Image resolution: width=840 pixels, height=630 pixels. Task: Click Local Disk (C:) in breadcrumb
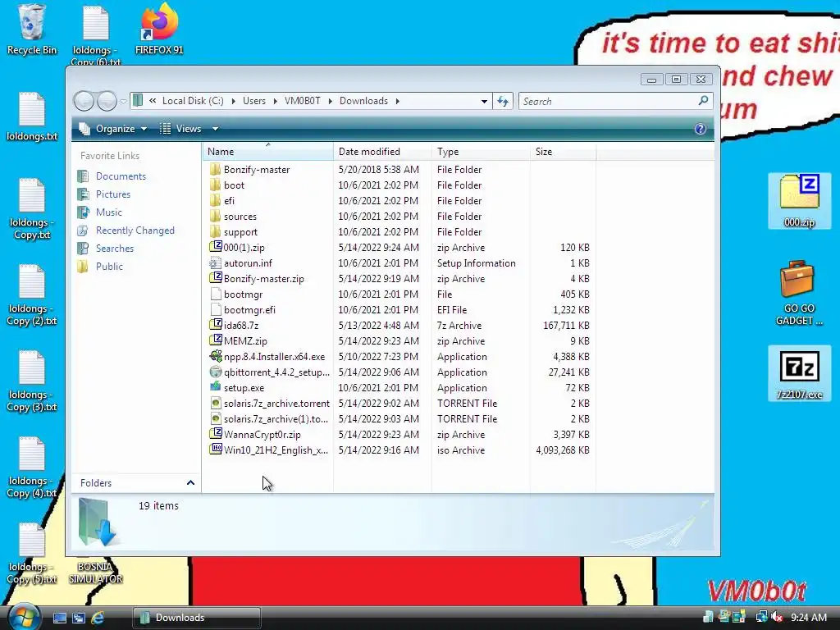tap(193, 101)
